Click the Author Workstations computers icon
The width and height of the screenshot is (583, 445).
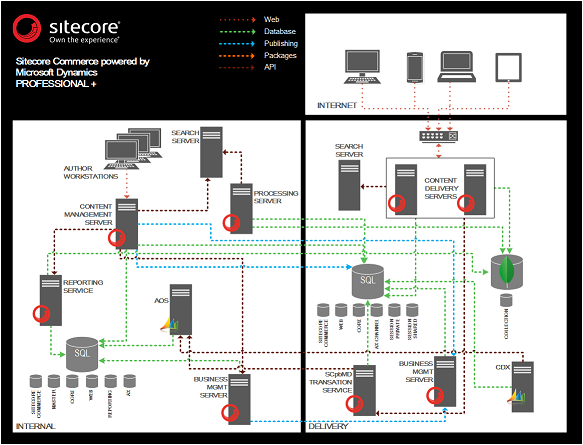point(133,149)
